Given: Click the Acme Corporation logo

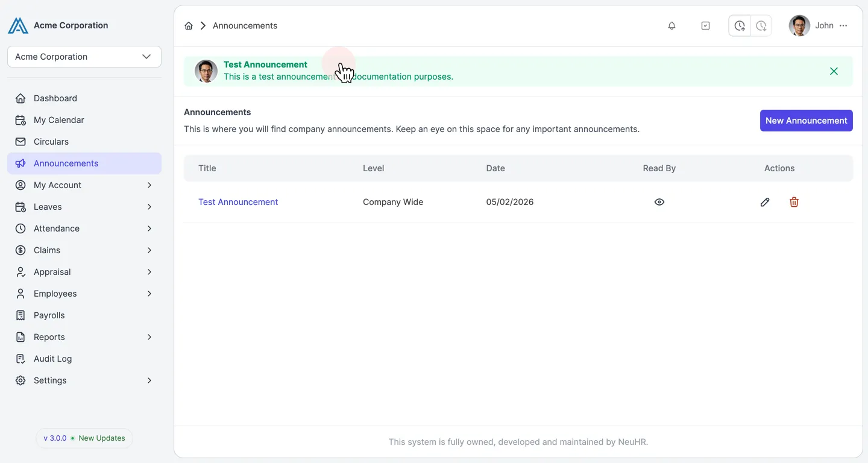Looking at the screenshot, I should (18, 25).
